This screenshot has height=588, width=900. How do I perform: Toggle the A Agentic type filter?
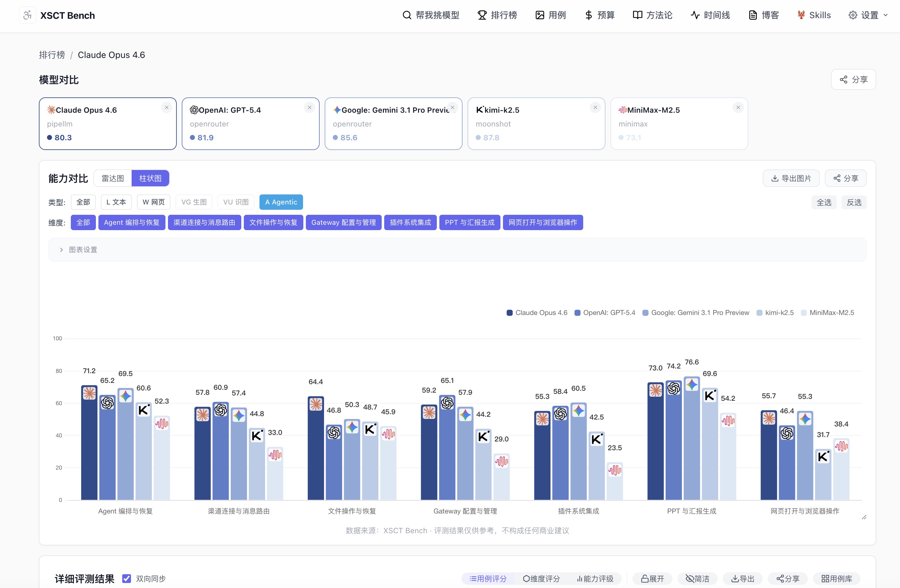(281, 202)
